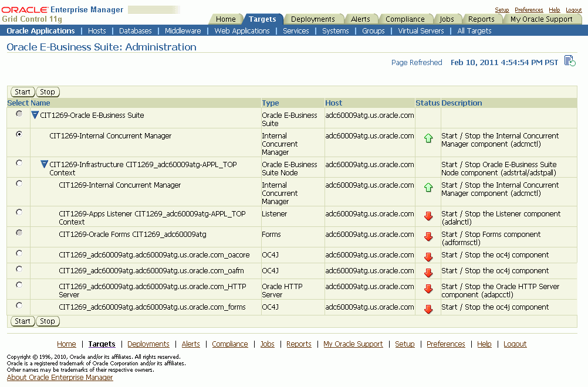The width and height of the screenshot is (588, 387).
Task: Open the Services subtab
Action: pyautogui.click(x=296, y=30)
